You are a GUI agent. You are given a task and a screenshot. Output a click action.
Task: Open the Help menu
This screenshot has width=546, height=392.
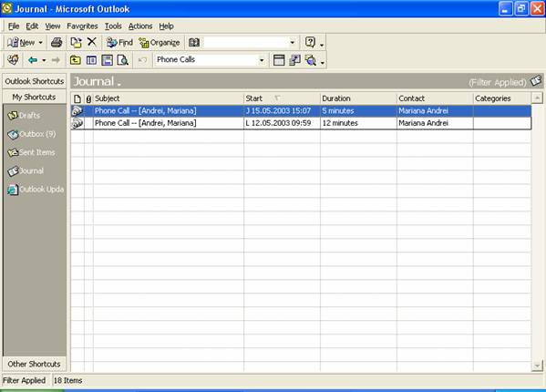coord(166,26)
